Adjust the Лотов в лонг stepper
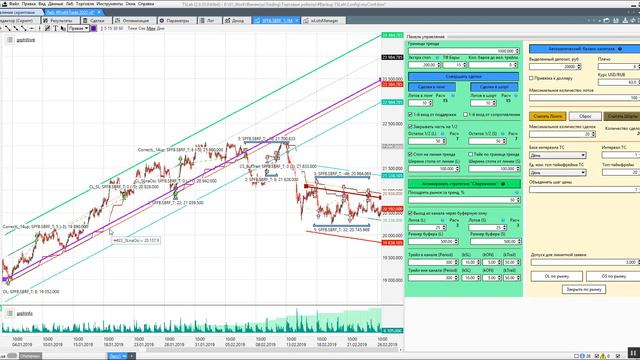 click(430, 103)
